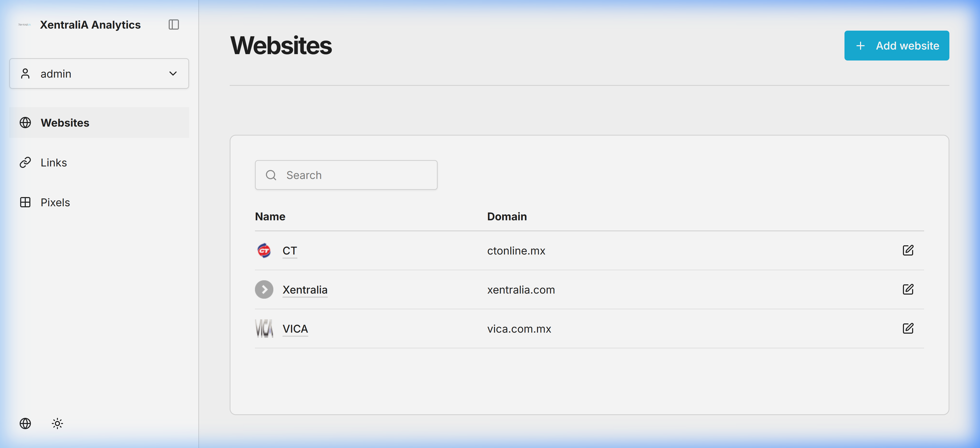
Task: Open the Links section
Action: point(54,163)
